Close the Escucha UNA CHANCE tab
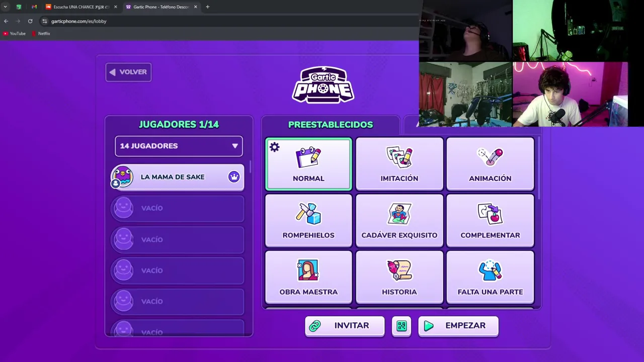This screenshot has height=362, width=644. click(x=115, y=7)
